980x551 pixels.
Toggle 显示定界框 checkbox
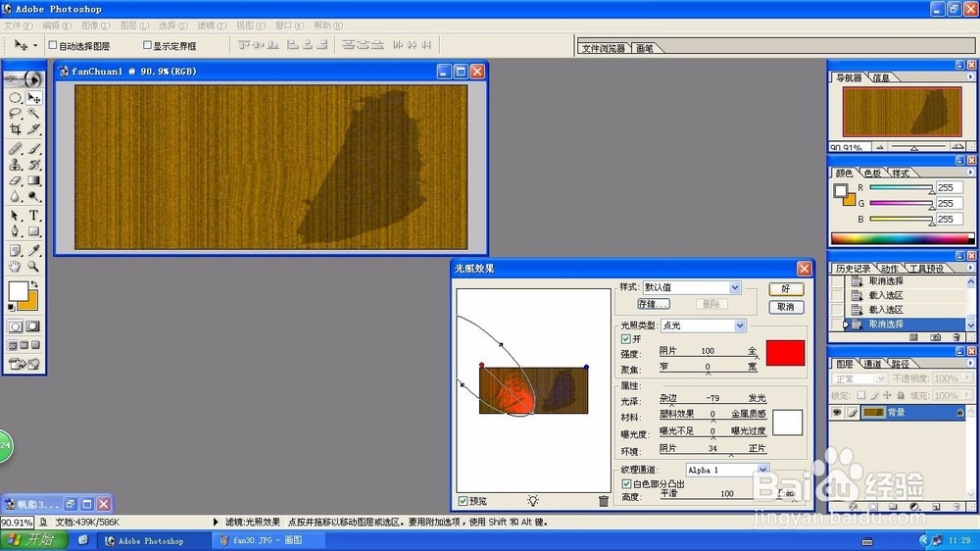click(148, 45)
